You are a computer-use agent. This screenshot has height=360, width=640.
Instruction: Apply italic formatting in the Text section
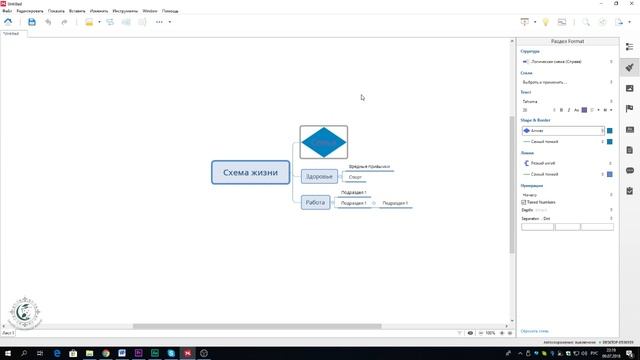569,110
